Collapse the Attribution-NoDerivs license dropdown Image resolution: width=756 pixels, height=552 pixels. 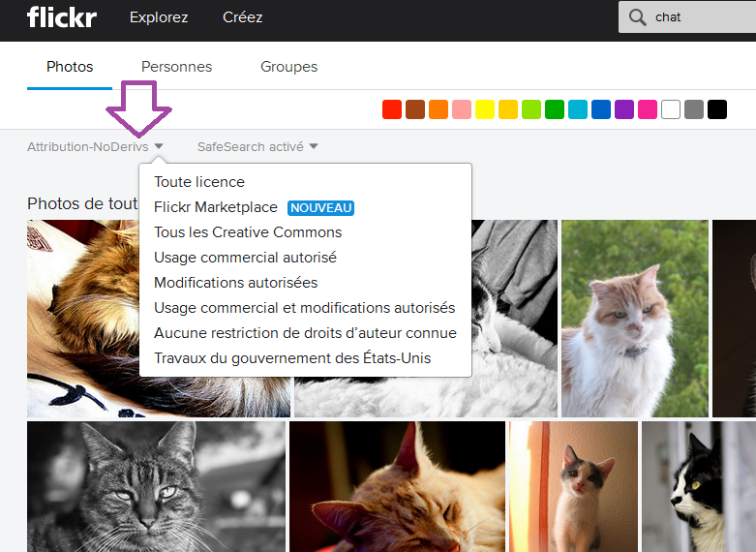click(95, 146)
